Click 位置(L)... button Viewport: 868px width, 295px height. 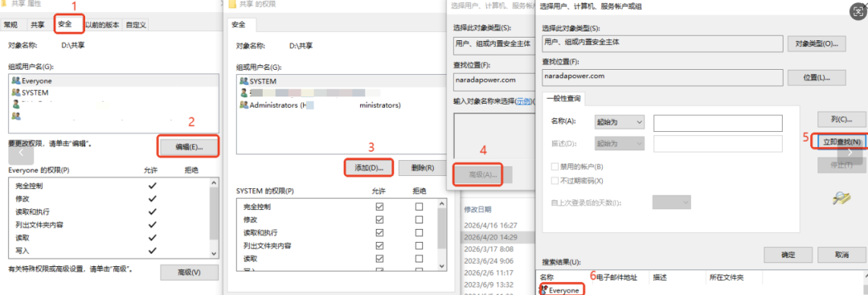coord(817,77)
